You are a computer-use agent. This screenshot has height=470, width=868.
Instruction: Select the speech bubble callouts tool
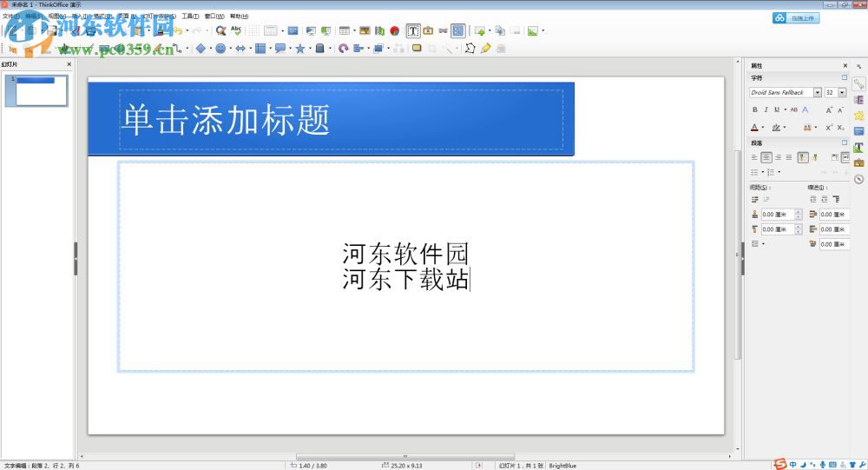pos(280,49)
